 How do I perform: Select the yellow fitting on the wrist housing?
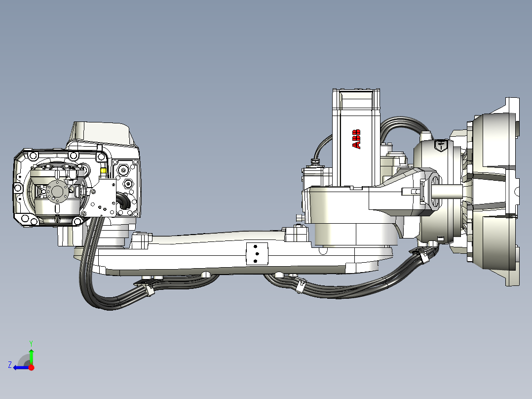pyautogui.click(x=103, y=170)
